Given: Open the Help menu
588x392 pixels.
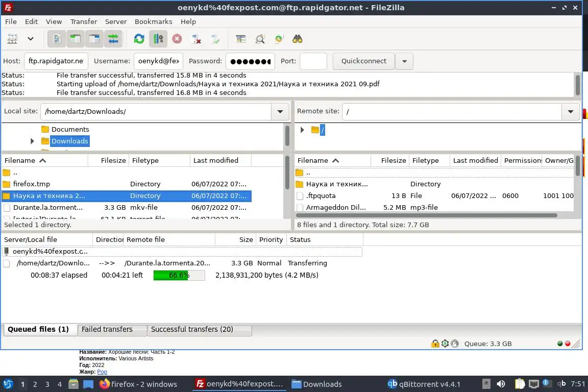Looking at the screenshot, I should (x=188, y=21).
